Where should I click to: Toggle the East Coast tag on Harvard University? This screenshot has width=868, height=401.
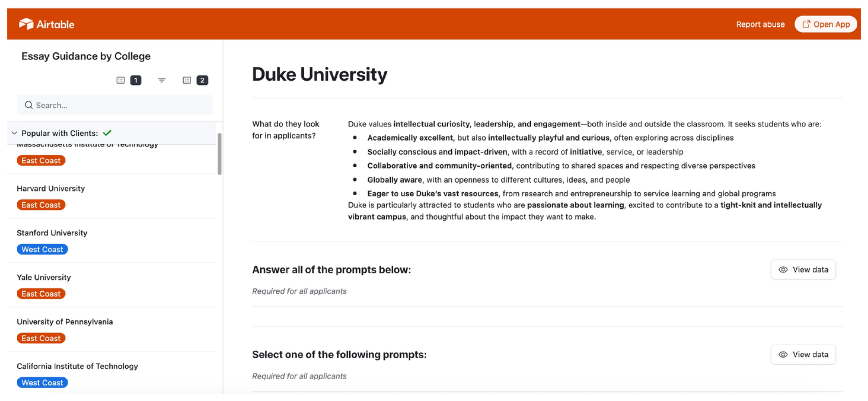click(x=41, y=205)
